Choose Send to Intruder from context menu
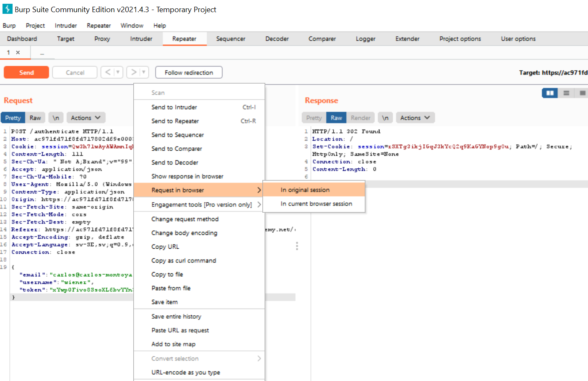 [199, 107]
